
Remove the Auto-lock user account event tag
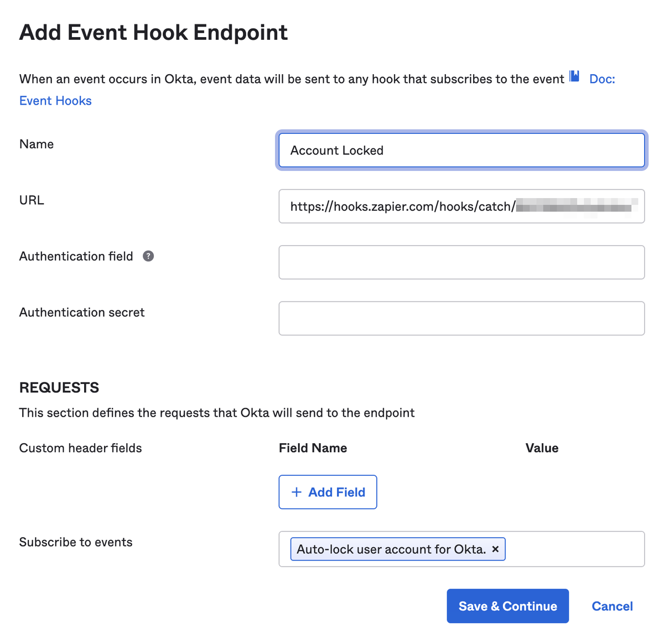[x=495, y=549]
